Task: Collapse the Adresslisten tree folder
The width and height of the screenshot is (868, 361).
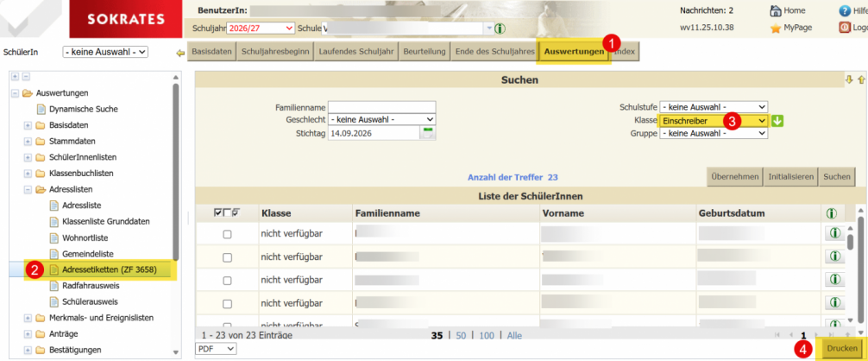Action: pyautogui.click(x=28, y=189)
